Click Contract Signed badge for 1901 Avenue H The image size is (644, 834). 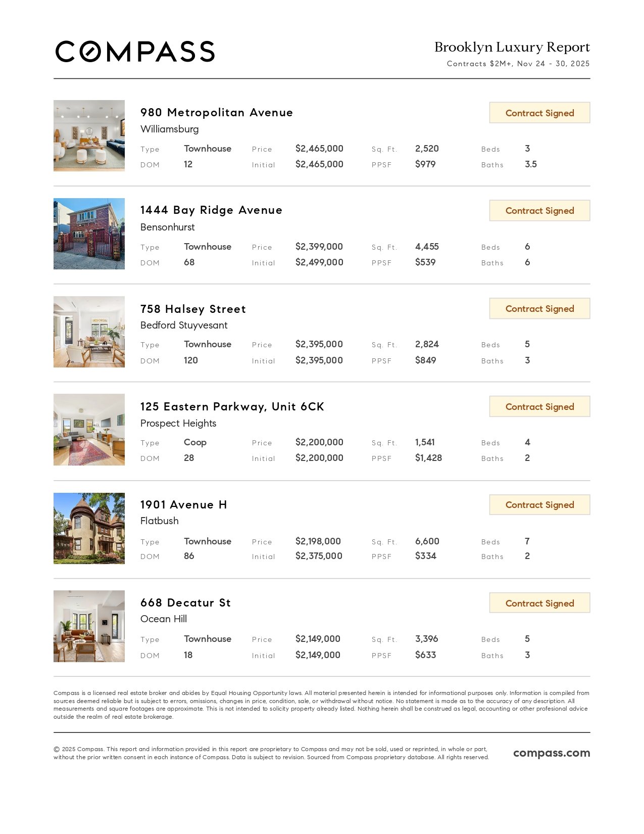pos(539,505)
